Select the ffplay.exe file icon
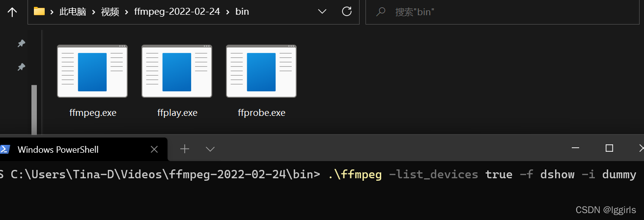The image size is (644, 220). tap(177, 72)
